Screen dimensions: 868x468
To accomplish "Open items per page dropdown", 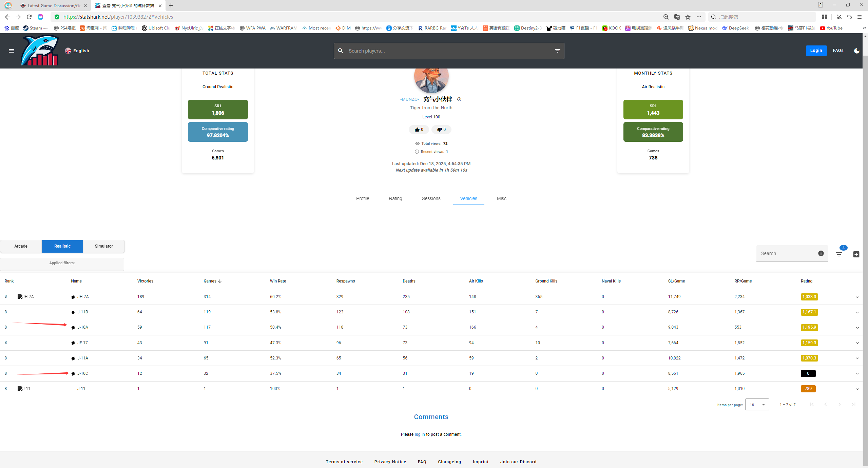I will click(757, 405).
